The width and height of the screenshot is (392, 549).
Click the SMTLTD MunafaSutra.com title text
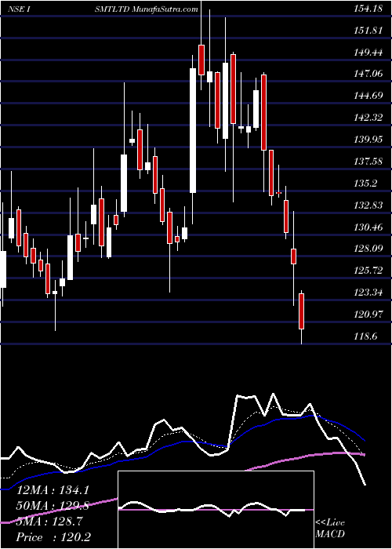[147, 9]
